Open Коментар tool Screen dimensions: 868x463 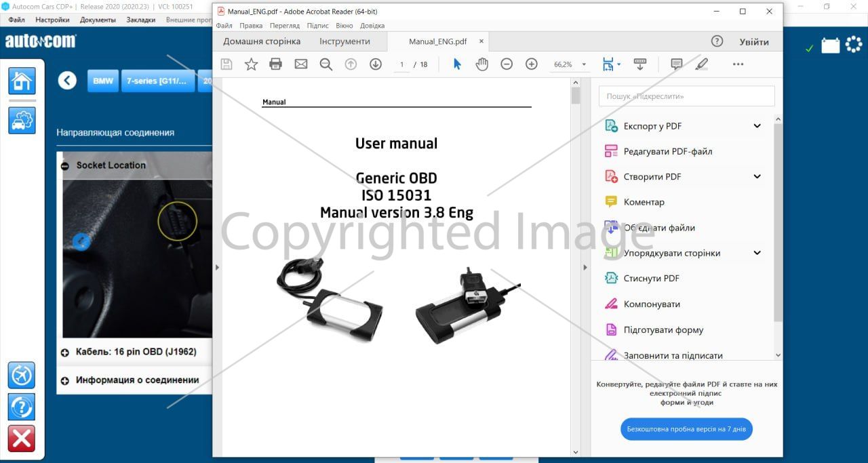tap(634, 202)
